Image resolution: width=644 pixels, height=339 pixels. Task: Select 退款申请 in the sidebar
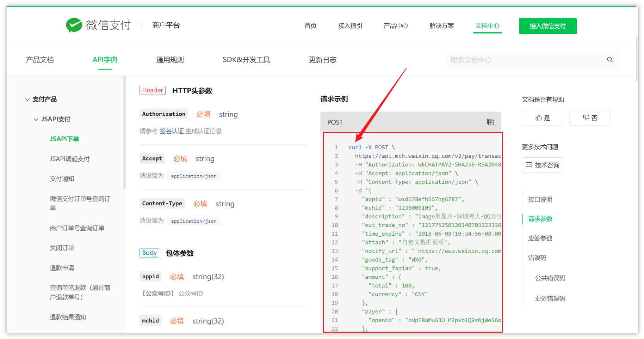(x=62, y=268)
